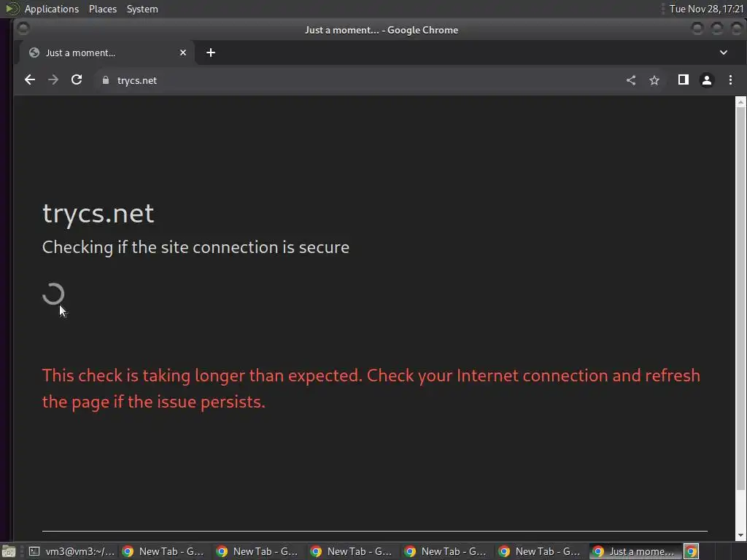Bookmark this tab with the star icon
This screenshot has height=560, width=747.
(654, 80)
